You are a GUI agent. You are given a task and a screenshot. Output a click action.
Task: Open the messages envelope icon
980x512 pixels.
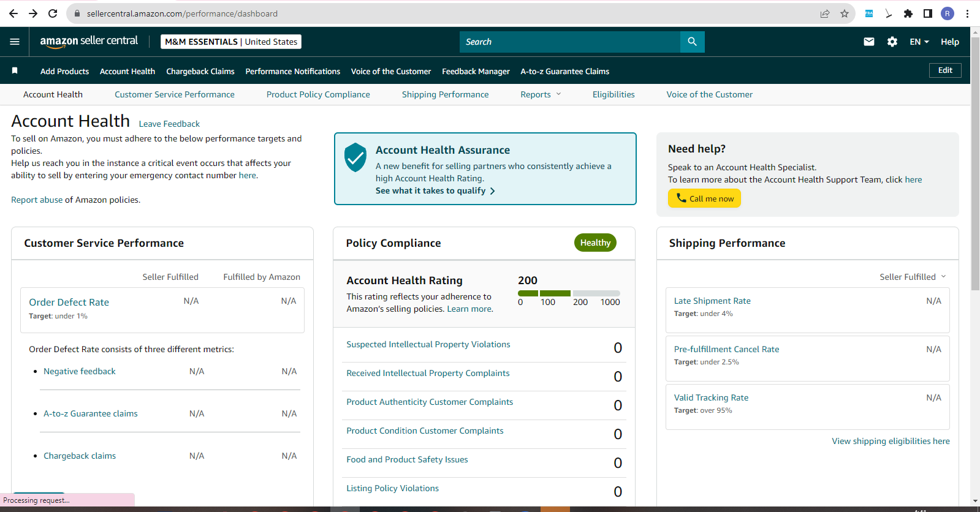tap(869, 42)
